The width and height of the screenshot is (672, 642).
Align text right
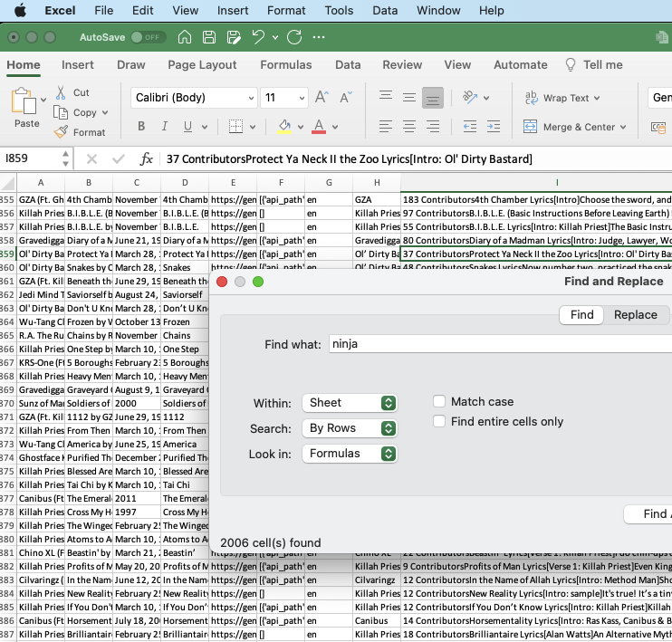coord(432,127)
